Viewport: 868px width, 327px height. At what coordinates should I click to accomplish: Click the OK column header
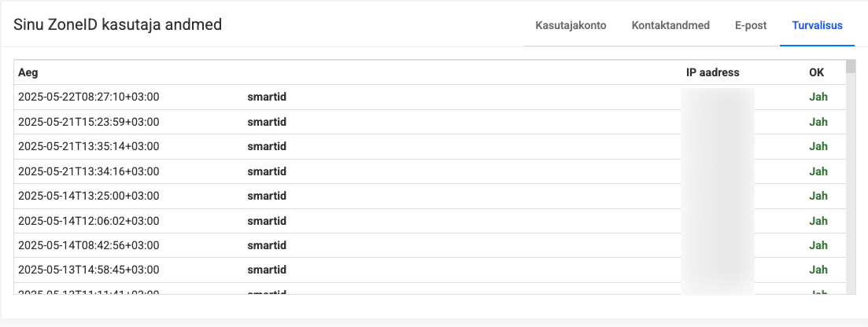tap(816, 73)
